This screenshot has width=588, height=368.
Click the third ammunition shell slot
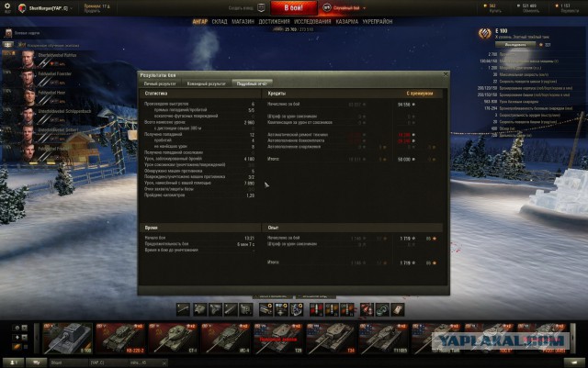347,309
